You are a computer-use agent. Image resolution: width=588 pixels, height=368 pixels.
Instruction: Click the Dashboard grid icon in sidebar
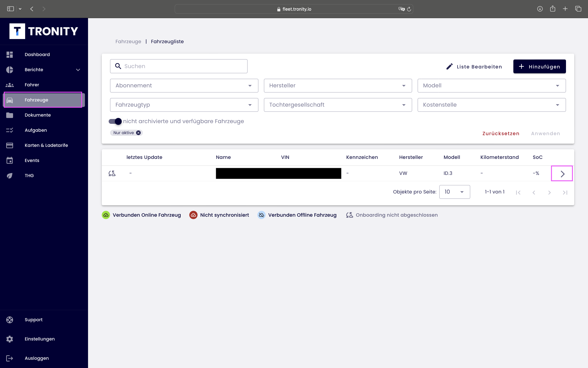[x=9, y=55]
